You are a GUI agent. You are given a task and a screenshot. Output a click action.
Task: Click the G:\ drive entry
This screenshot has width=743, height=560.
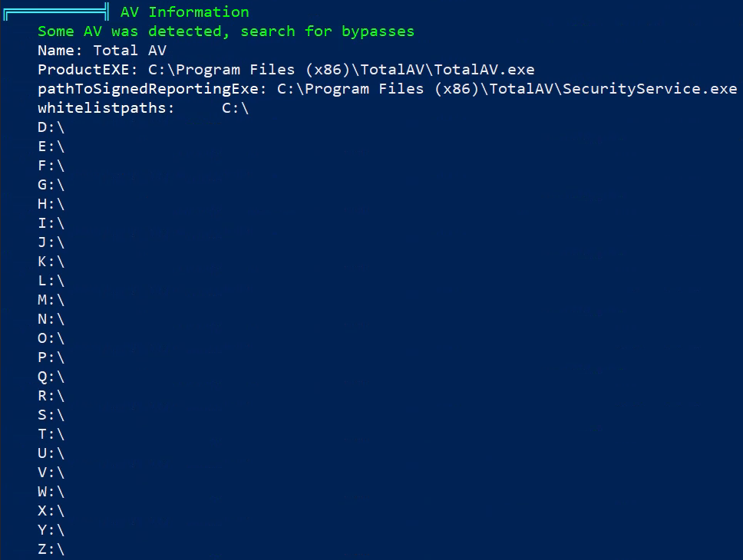click(x=51, y=185)
